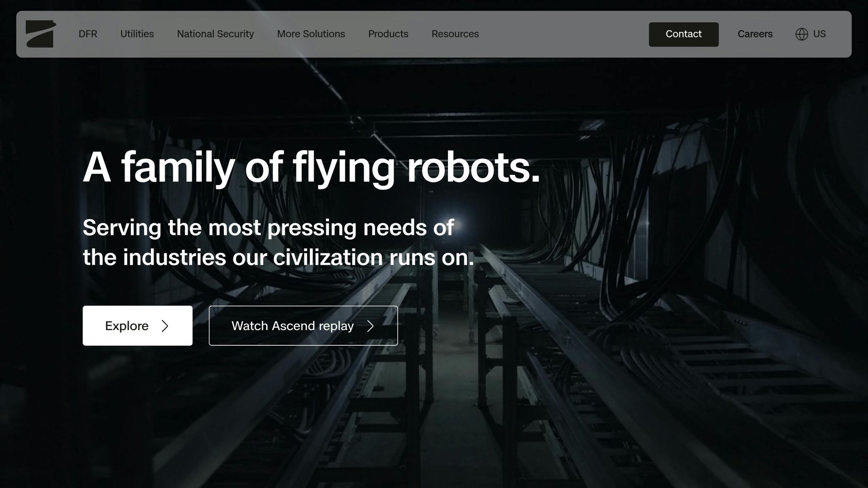The image size is (868, 488).
Task: Open the DFR navigation menu
Action: pyautogui.click(x=88, y=34)
